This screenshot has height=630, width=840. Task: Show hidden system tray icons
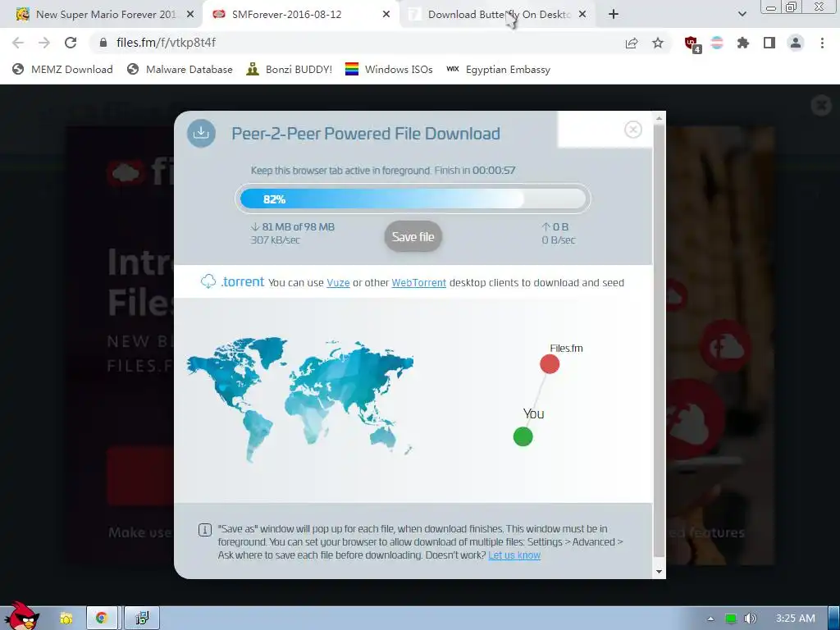710,619
